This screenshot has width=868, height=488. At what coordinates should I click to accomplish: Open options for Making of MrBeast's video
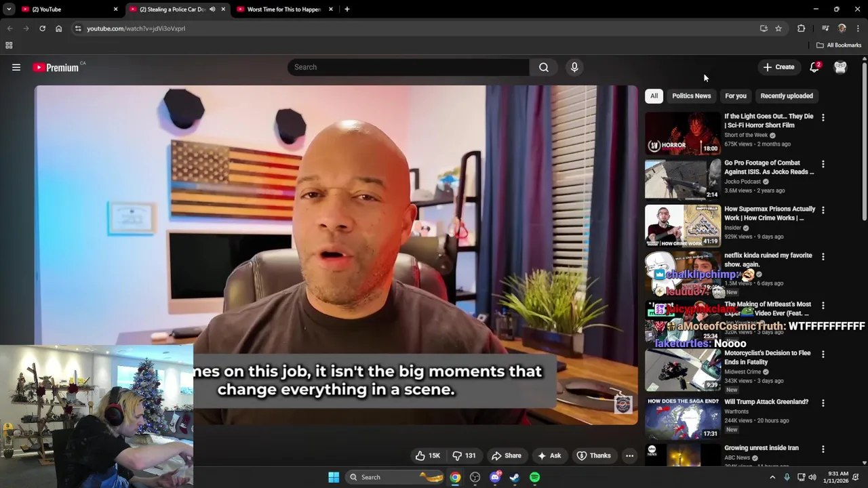pos(823,306)
